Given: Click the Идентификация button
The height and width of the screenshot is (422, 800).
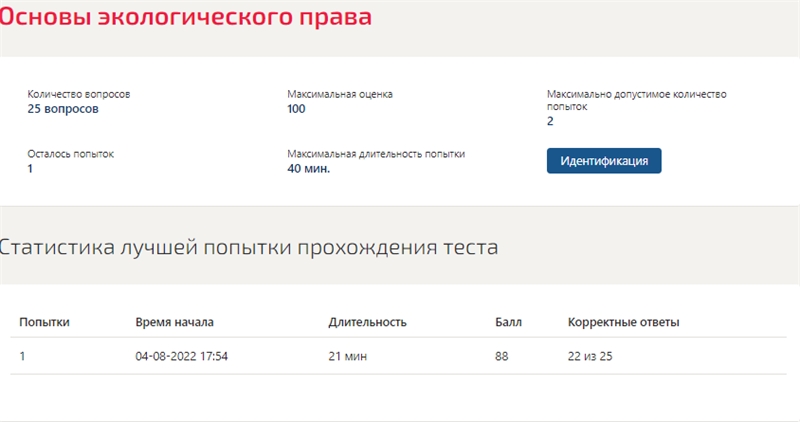Looking at the screenshot, I should point(604,161).
